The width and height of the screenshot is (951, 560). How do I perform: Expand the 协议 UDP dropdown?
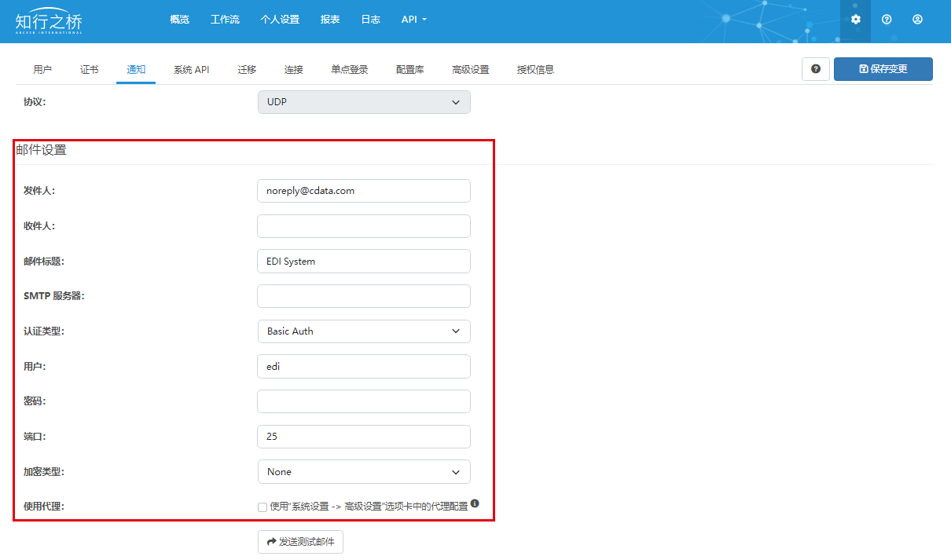pos(364,102)
